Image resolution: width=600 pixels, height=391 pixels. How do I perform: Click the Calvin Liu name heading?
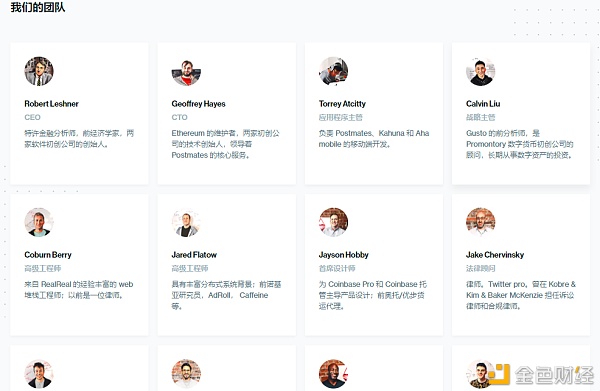(483, 104)
